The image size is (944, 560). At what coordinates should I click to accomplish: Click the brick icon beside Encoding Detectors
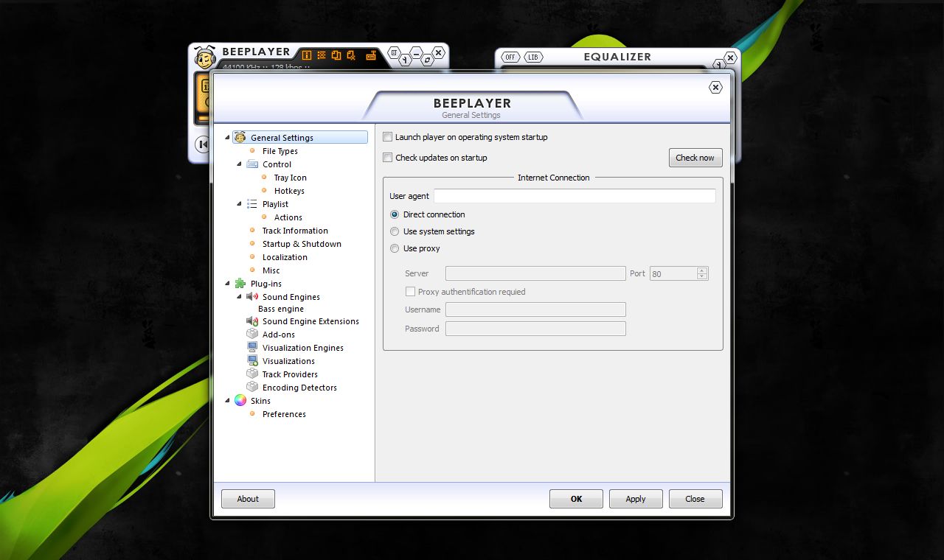pyautogui.click(x=252, y=388)
